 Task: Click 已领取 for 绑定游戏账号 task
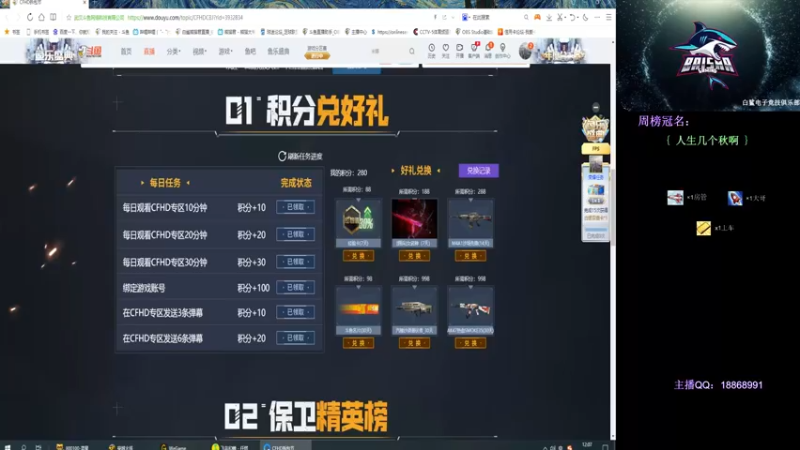(x=295, y=288)
